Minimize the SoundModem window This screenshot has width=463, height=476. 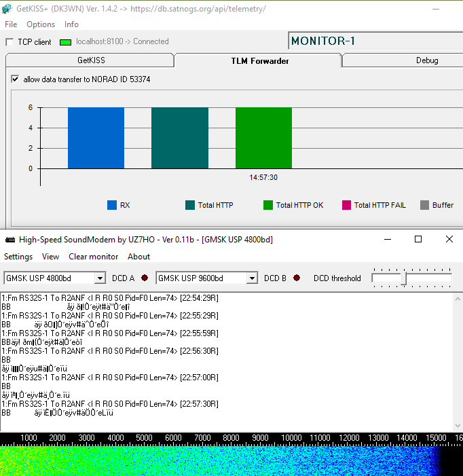point(388,240)
